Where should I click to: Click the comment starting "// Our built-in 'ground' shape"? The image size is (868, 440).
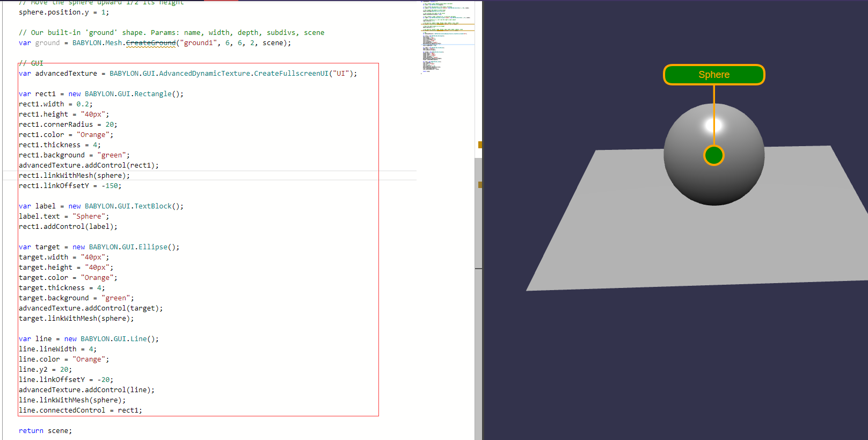(172, 33)
